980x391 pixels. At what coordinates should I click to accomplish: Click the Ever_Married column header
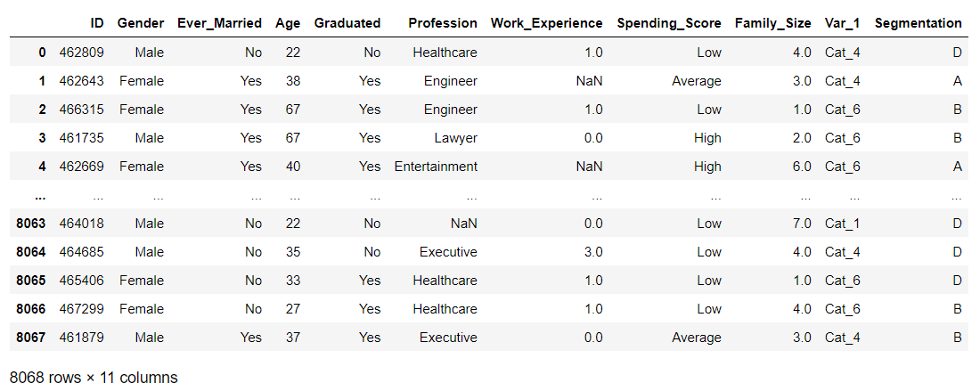(x=219, y=23)
